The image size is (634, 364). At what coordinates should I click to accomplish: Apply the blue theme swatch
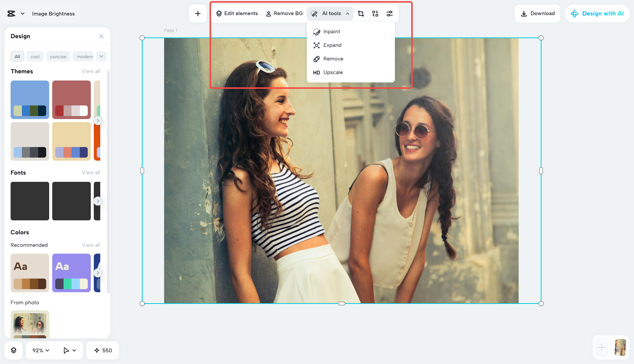[x=30, y=100]
